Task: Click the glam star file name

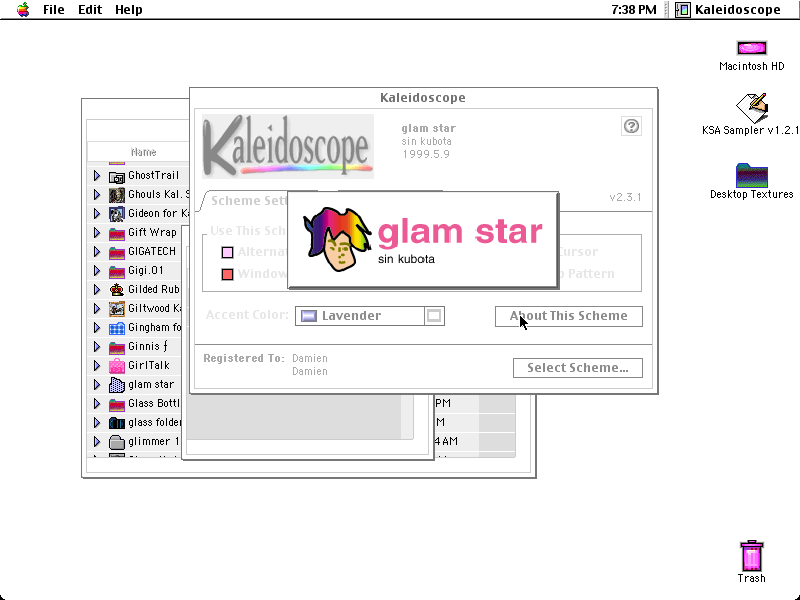Action: 151,385
